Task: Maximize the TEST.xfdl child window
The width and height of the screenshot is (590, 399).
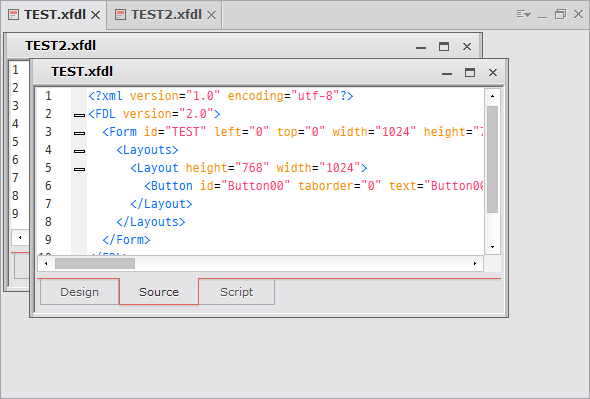Action: tap(470, 72)
